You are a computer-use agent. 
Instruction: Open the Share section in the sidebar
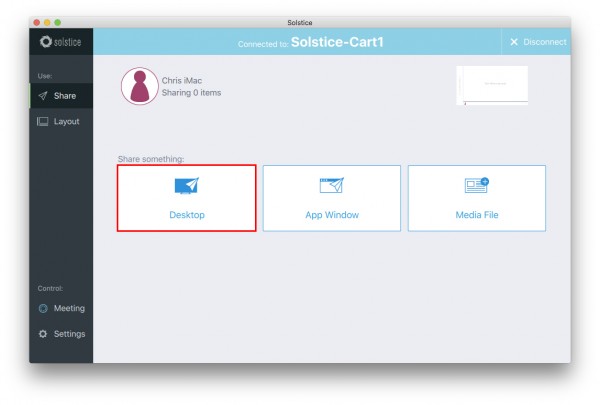pyautogui.click(x=61, y=96)
